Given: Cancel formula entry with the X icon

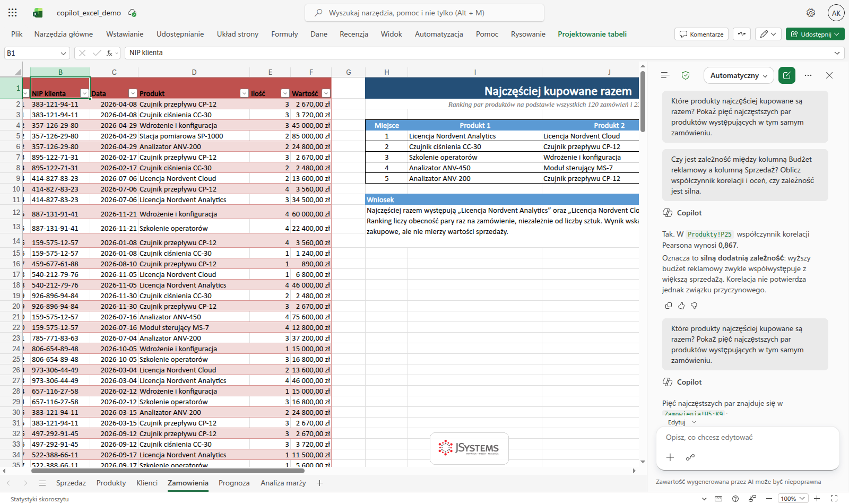Looking at the screenshot, I should (x=82, y=53).
